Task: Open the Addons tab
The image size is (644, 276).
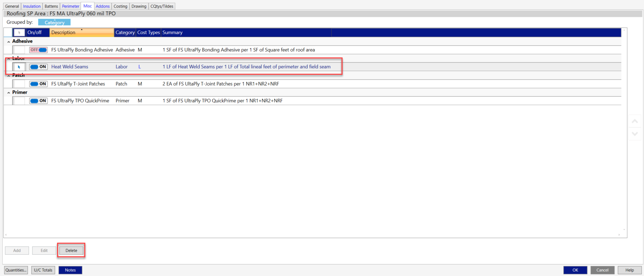Action: [103, 6]
